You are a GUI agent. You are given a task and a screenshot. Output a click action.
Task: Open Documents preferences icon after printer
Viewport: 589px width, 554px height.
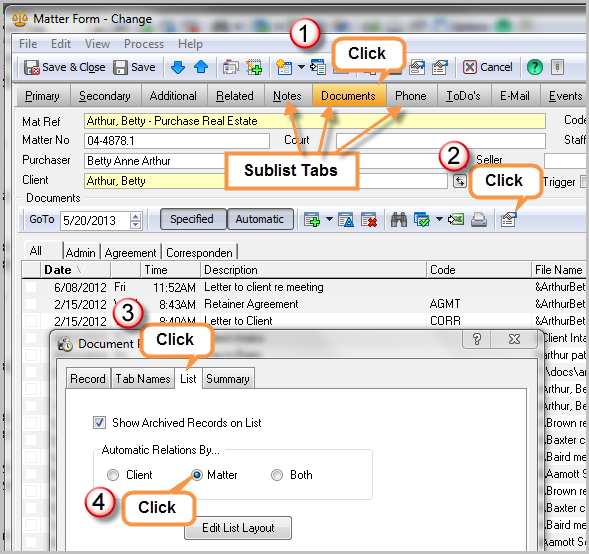coord(509,219)
